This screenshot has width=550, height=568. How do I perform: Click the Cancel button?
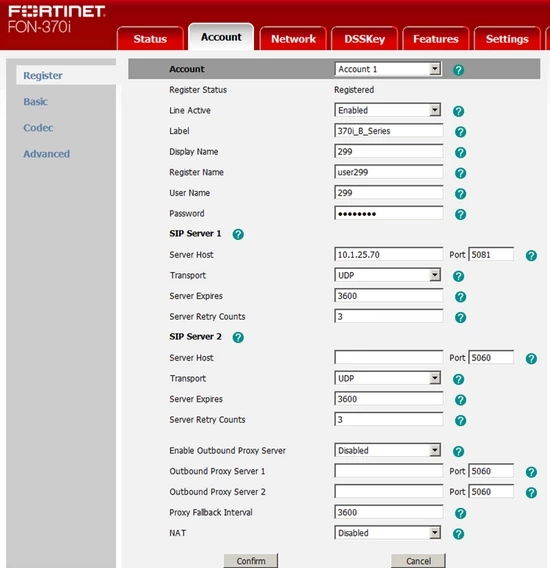click(x=418, y=561)
